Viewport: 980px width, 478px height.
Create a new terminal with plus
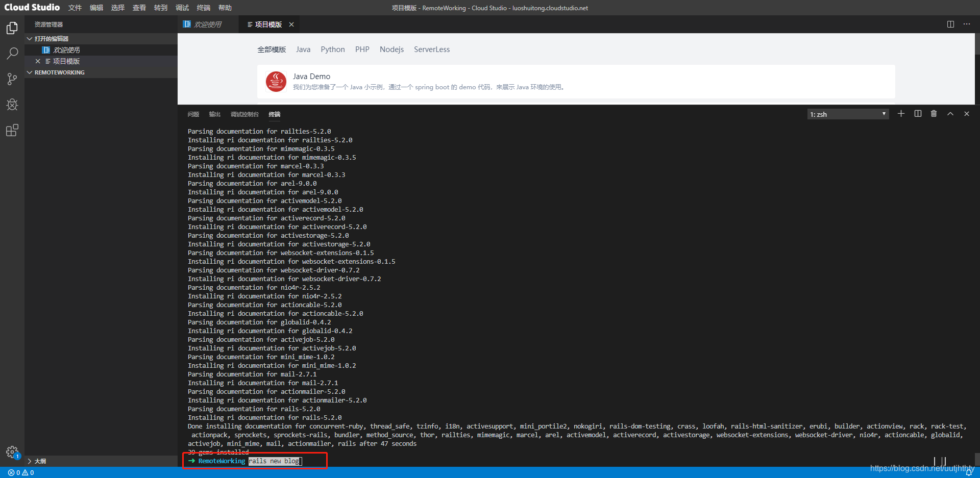(x=901, y=114)
